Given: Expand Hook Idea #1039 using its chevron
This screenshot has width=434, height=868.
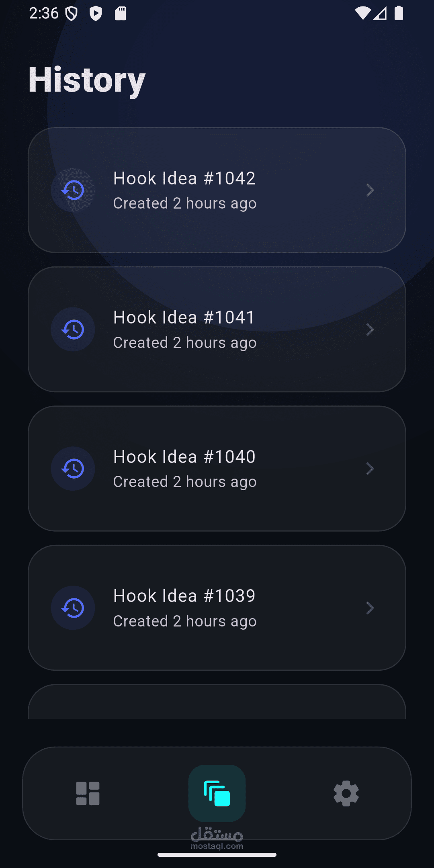Looking at the screenshot, I should tap(370, 608).
